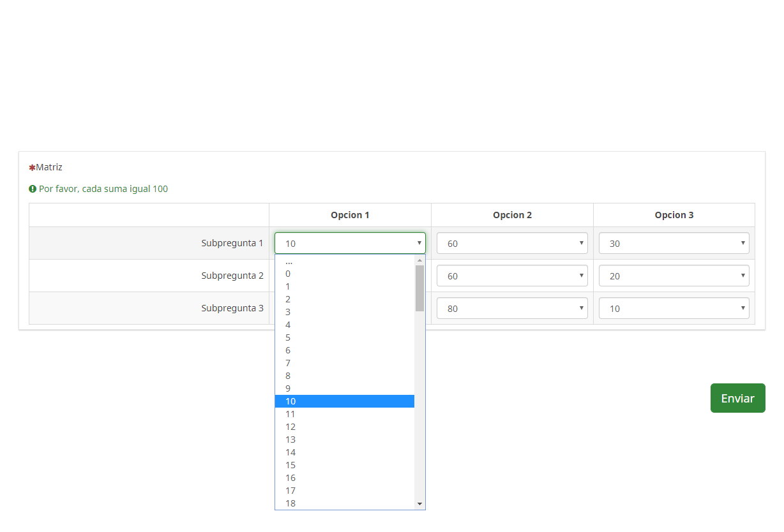Select highlighted option 10 in list

click(x=345, y=401)
